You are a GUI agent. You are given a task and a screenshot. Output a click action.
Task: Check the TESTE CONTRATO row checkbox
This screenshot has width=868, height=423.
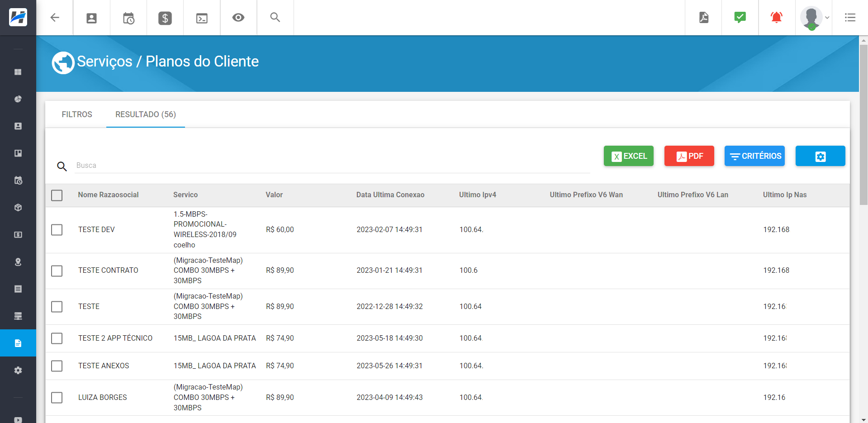[x=57, y=271]
